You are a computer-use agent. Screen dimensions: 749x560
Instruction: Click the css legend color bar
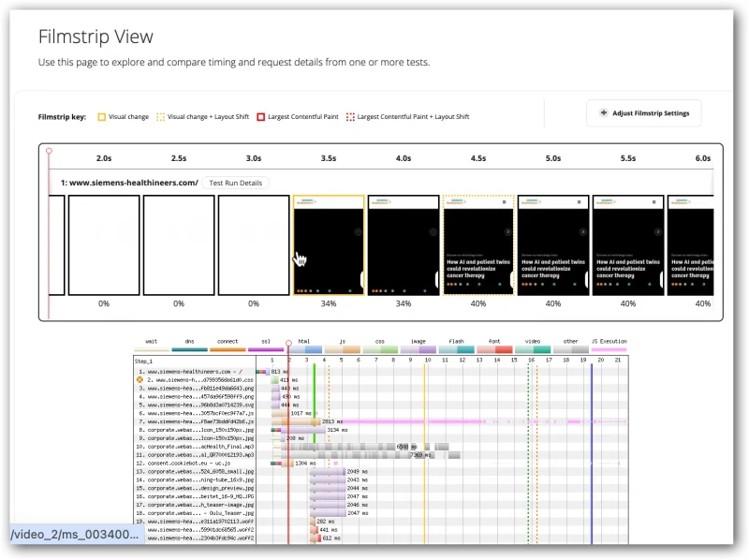click(380, 349)
